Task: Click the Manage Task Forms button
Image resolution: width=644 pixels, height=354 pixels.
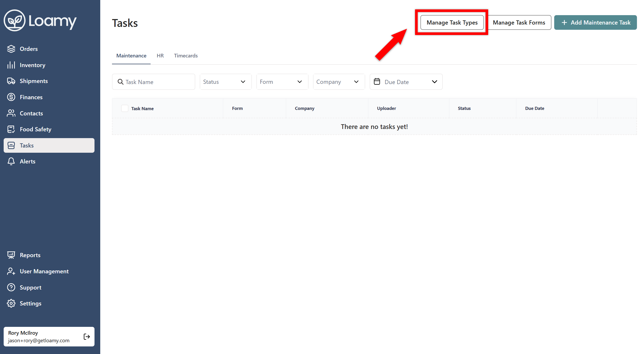Action: pyautogui.click(x=519, y=22)
